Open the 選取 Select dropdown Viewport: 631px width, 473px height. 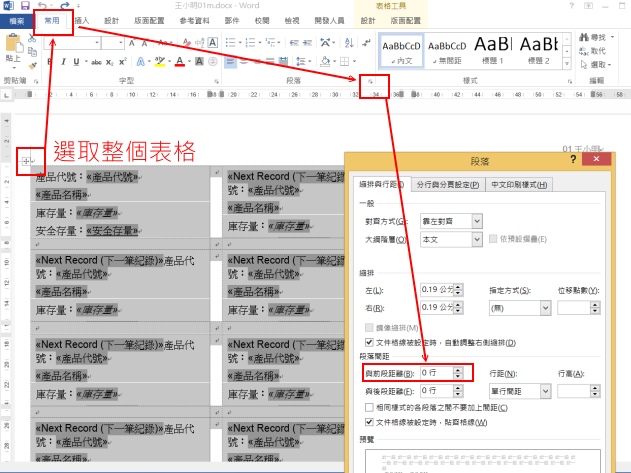596,64
